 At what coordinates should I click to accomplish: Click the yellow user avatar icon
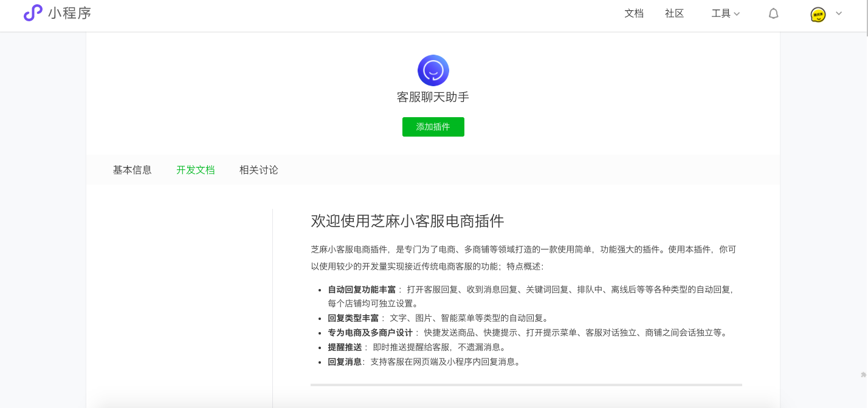tap(818, 15)
